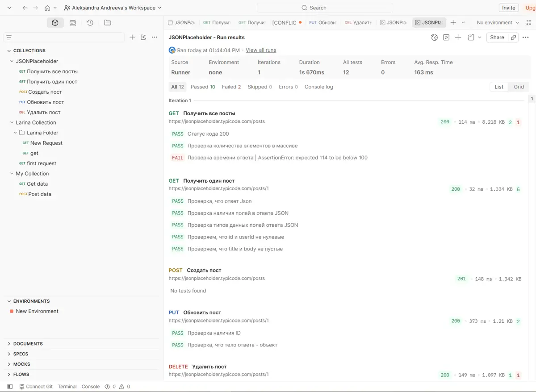
Task: Switch to the PUT Обновить tab
Action: (322, 23)
